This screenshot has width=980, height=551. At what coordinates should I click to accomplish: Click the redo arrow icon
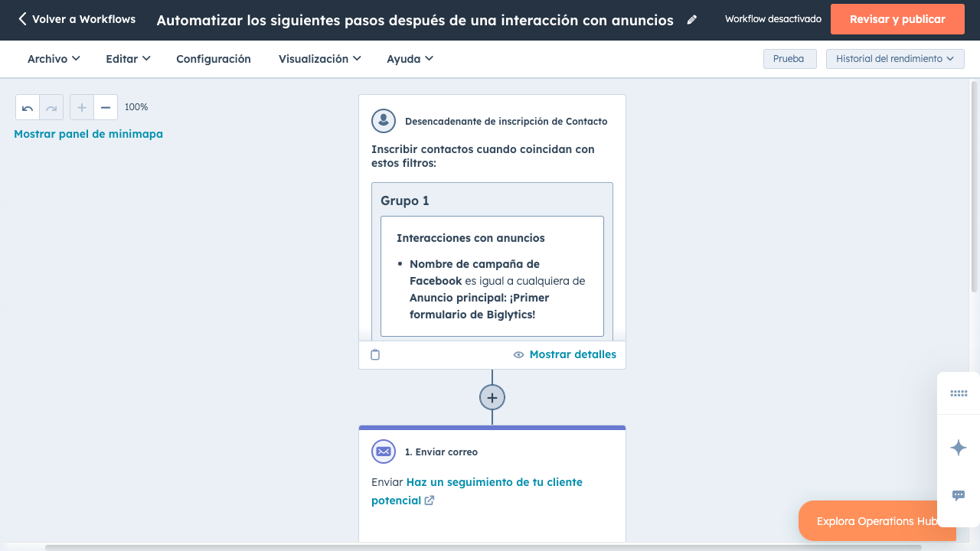pos(51,108)
